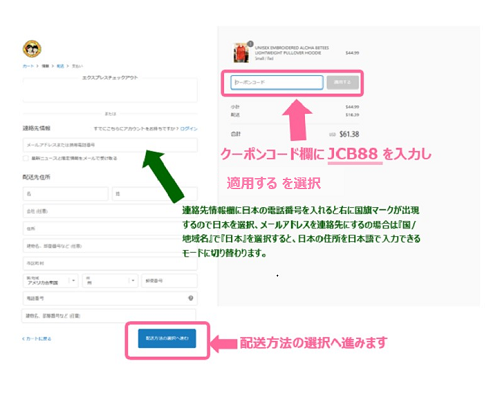The image size is (500, 399).
Task: Click the product title UNISEX EMBROIDERED hoodie
Action: [x=292, y=50]
